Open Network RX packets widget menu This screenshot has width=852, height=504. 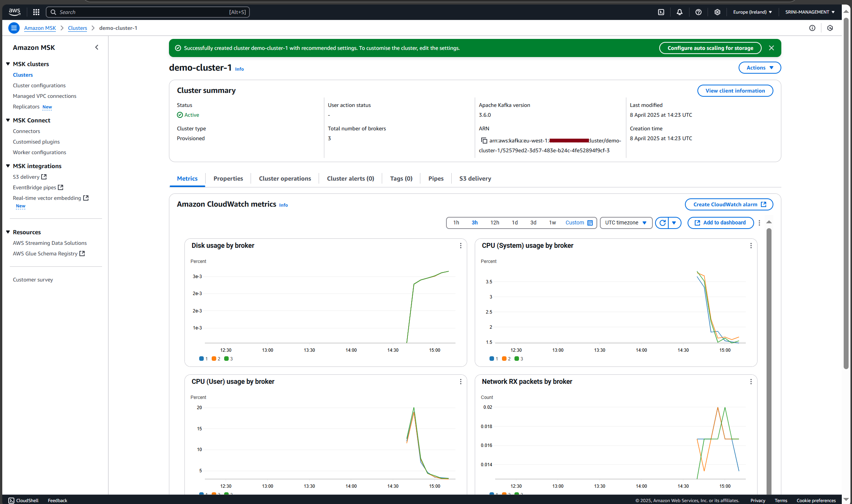pyautogui.click(x=751, y=382)
